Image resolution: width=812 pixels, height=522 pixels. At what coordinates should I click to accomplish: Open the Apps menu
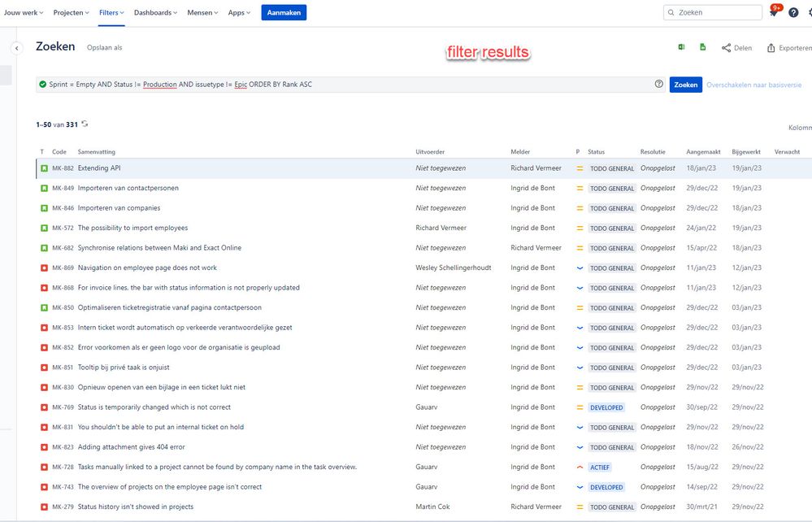(237, 12)
